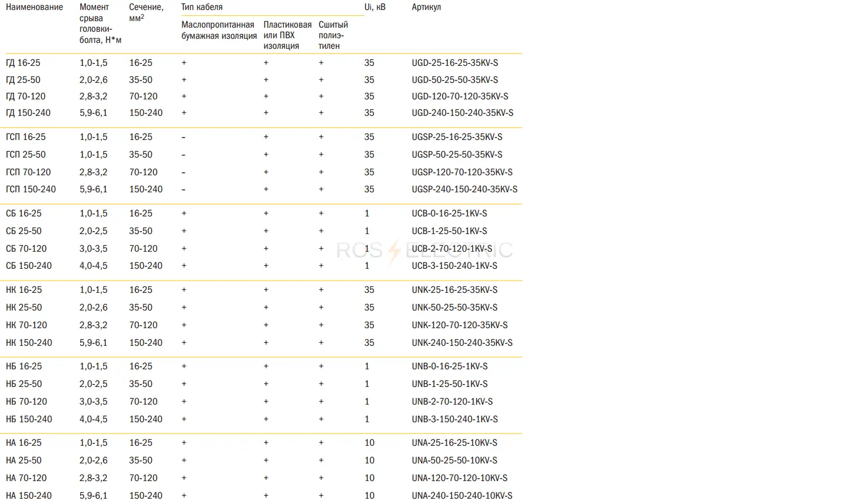Select the row name 'НК 70-120'
The image size is (850, 504).
point(26,325)
